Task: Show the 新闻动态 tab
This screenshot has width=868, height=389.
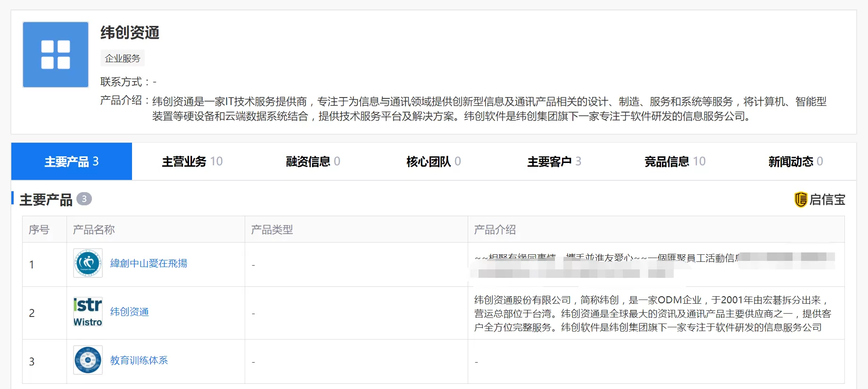Action: tap(796, 162)
